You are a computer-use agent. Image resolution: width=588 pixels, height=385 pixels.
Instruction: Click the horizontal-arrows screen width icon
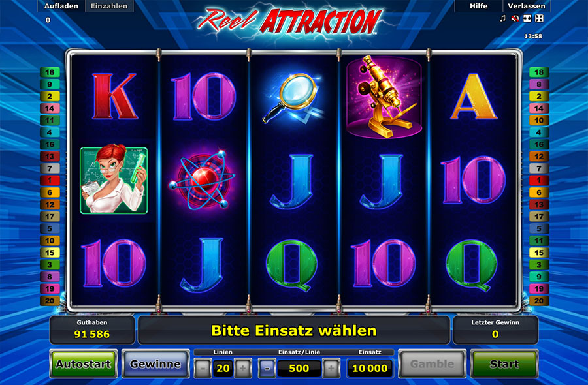pos(527,18)
